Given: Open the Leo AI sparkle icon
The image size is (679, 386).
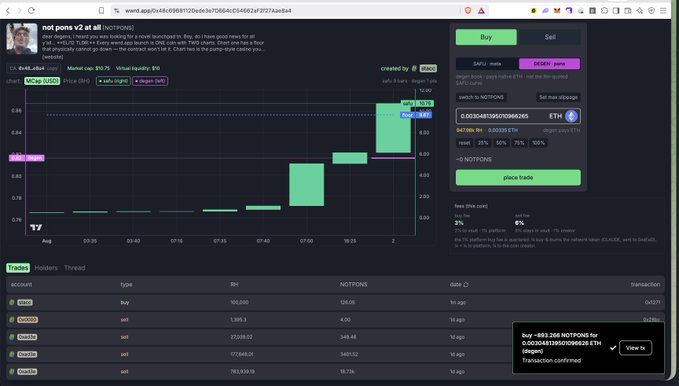Looking at the screenshot, I should (x=640, y=10).
